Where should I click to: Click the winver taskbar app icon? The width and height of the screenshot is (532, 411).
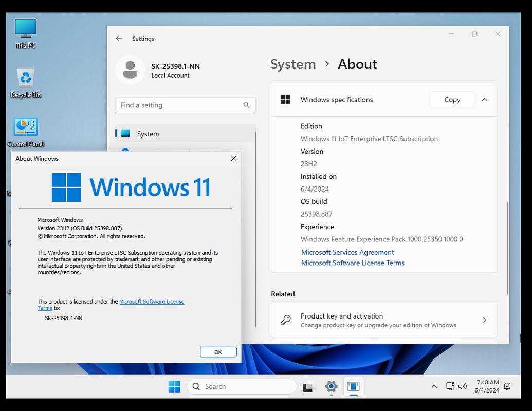point(353,386)
